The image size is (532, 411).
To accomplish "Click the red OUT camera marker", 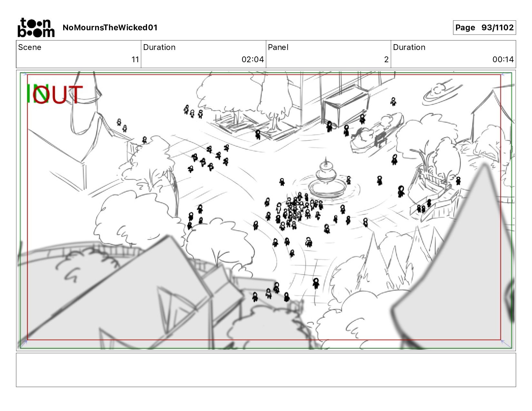I will click(x=57, y=94).
